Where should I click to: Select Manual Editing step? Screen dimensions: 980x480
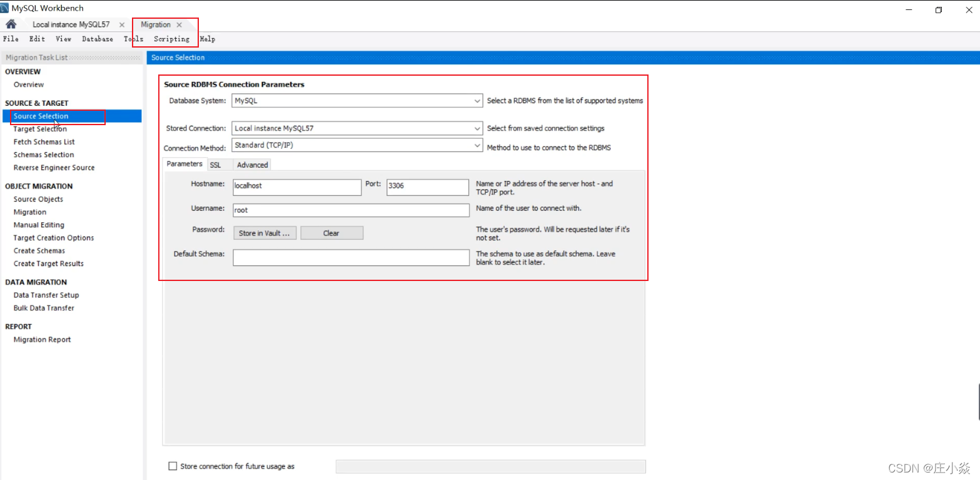tap(39, 225)
